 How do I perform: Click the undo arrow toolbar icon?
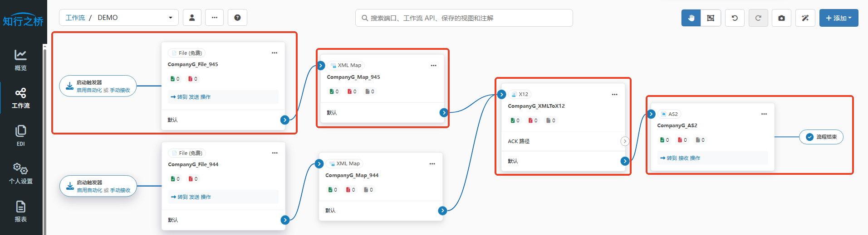click(x=735, y=18)
